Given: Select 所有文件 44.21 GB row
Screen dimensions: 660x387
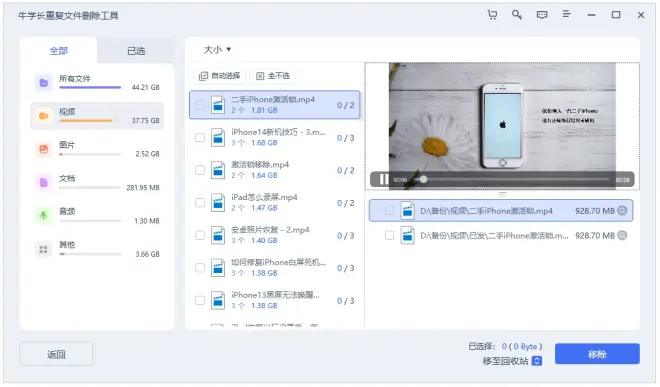Looking at the screenshot, I should [x=97, y=83].
